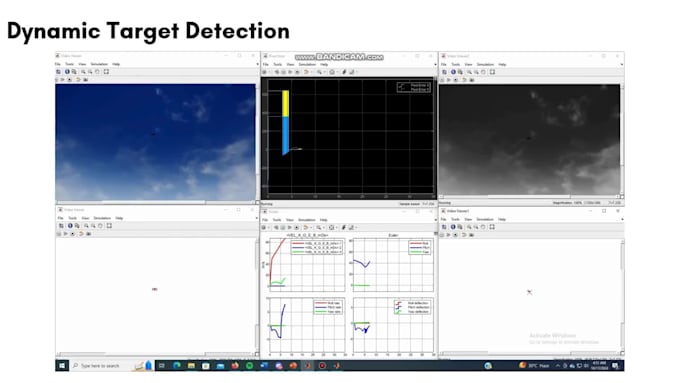Open the View menu of the grayscale Video Viewer
This screenshot has width=680, height=383.
point(468,65)
